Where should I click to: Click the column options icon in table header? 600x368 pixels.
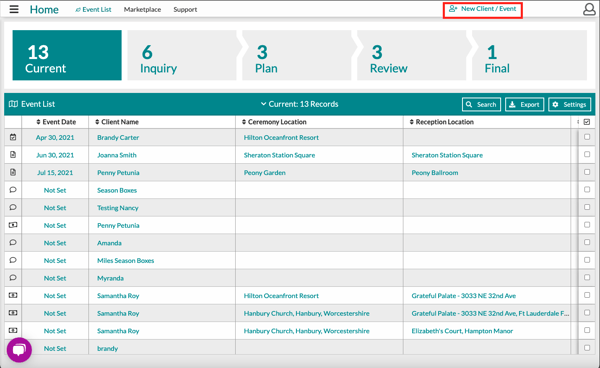tap(578, 122)
